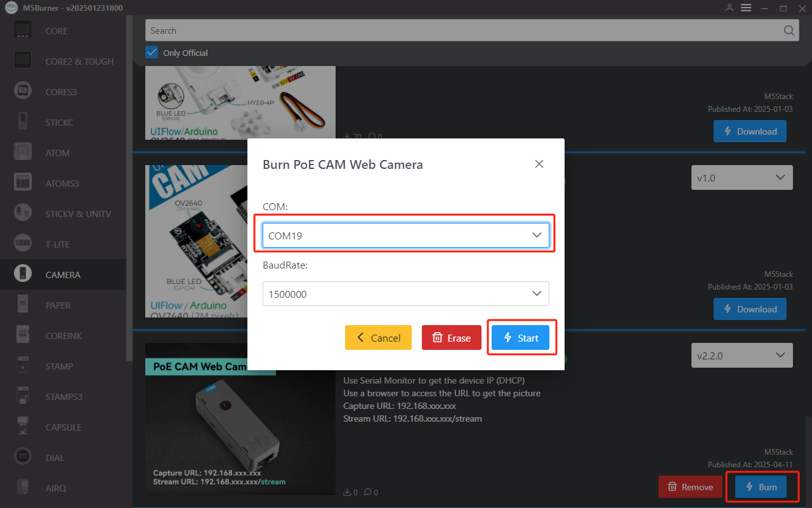Select the CORE2 & TOUGH device icon
The image size is (812, 508).
[x=23, y=61]
